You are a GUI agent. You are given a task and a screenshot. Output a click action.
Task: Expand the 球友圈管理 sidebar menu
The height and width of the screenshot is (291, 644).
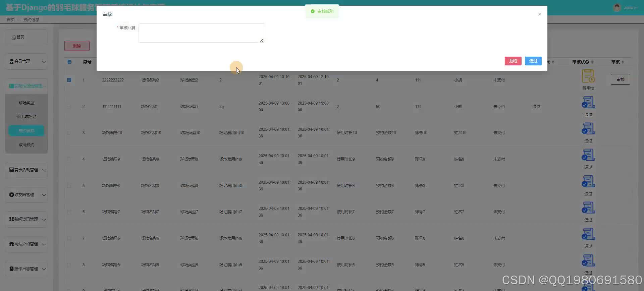26,195
